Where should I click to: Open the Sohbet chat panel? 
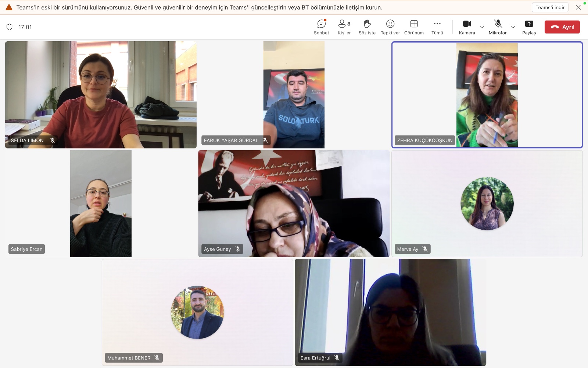[x=321, y=27]
